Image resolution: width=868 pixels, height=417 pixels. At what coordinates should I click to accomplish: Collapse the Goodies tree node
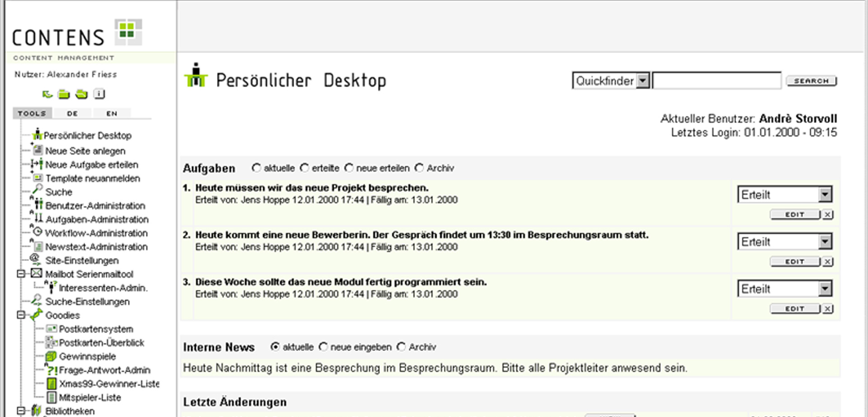[x=21, y=315]
